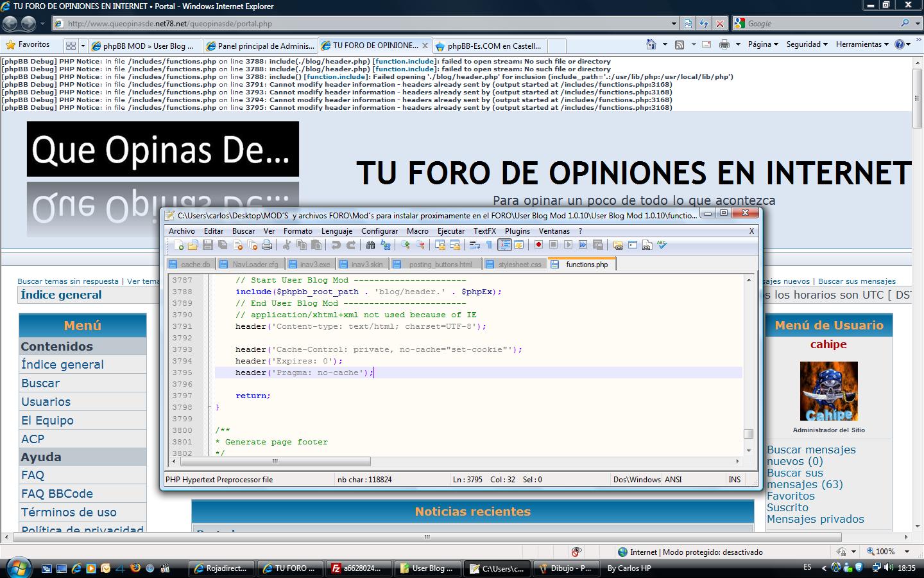
Task: Open Buscar menu in Notepad++
Action: [x=243, y=231]
